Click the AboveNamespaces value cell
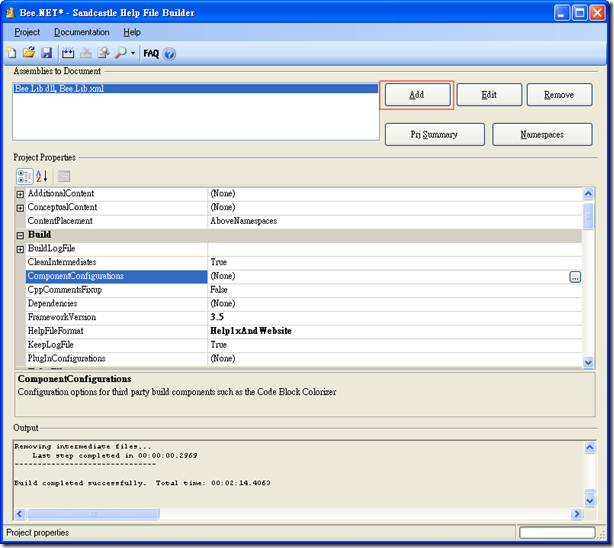This screenshot has width=614, height=548. pos(395,221)
